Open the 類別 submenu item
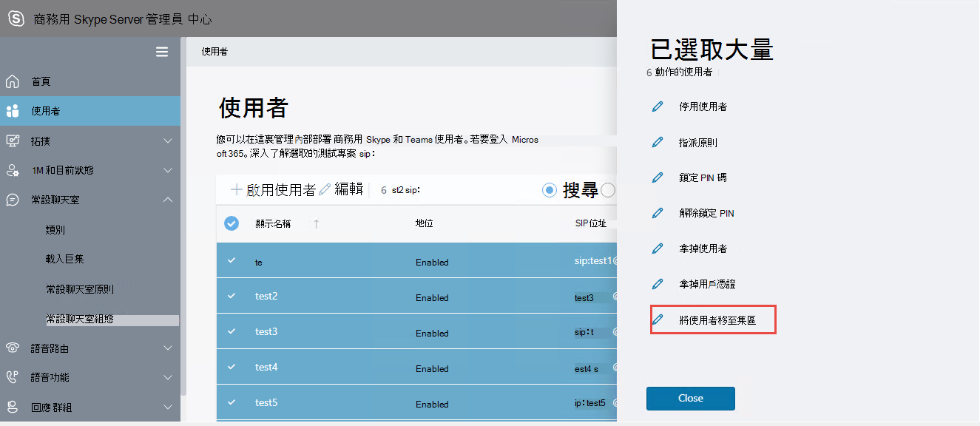This screenshot has width=980, height=426. [x=55, y=230]
